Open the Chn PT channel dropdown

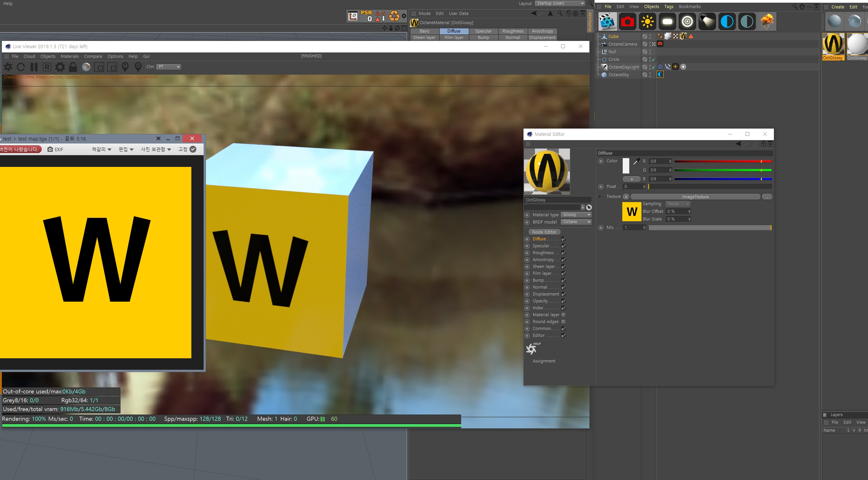click(x=169, y=67)
